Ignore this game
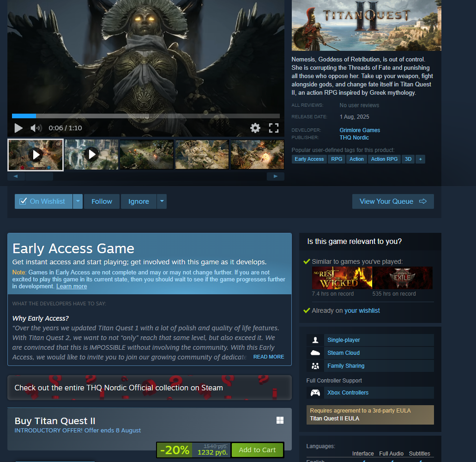This screenshot has height=462, width=476. pyautogui.click(x=139, y=201)
